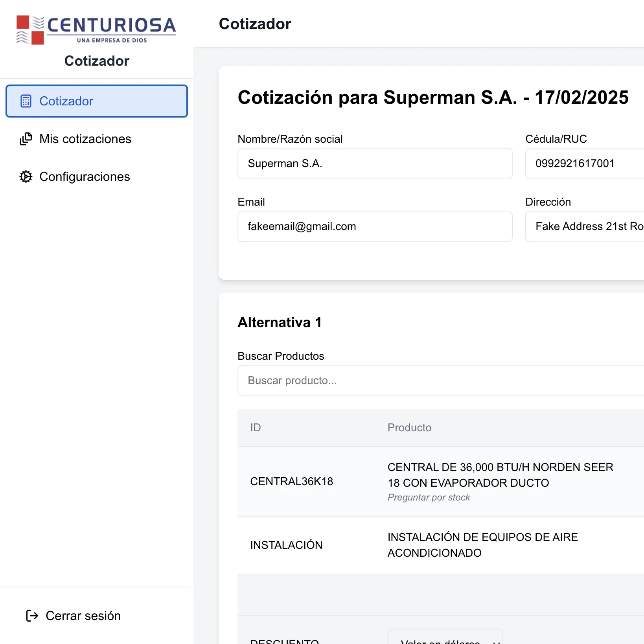
Task: Go to Configuraciones in the sidebar
Action: pyautogui.click(x=85, y=177)
